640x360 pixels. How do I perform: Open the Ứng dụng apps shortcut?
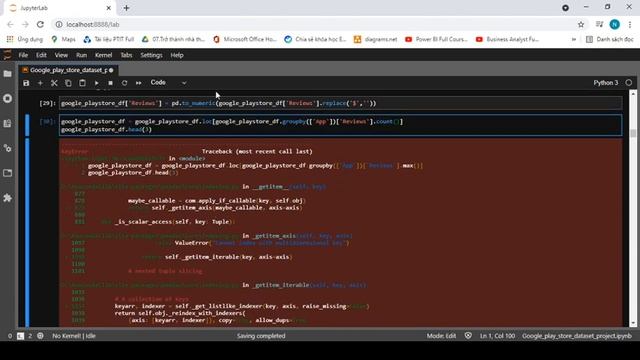(x=24, y=39)
